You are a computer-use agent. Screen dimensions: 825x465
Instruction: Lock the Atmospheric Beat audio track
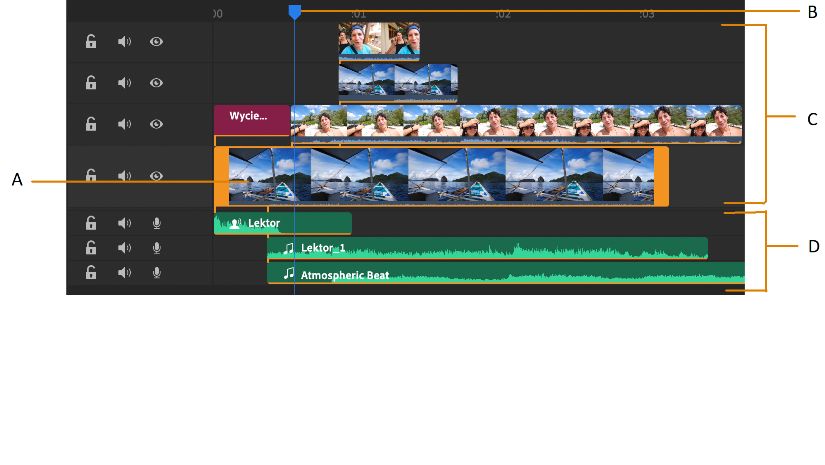click(x=91, y=272)
